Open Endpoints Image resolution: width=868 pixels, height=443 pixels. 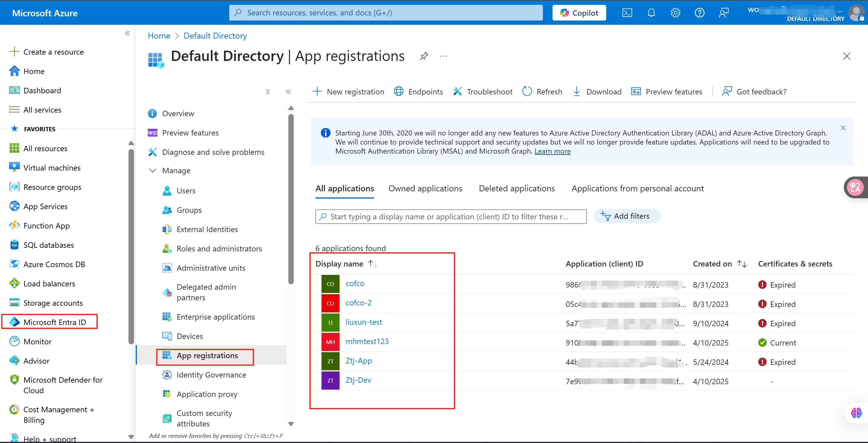(418, 92)
